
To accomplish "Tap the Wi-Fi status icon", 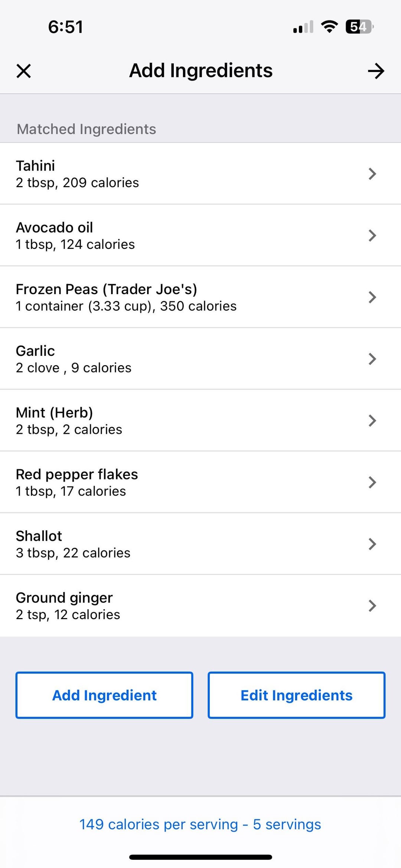I will [329, 27].
